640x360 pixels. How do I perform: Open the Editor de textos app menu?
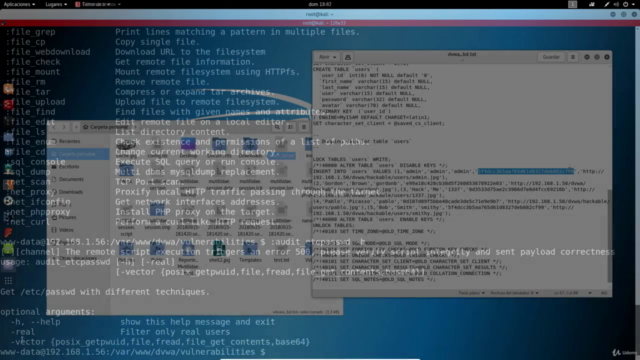click(x=98, y=4)
